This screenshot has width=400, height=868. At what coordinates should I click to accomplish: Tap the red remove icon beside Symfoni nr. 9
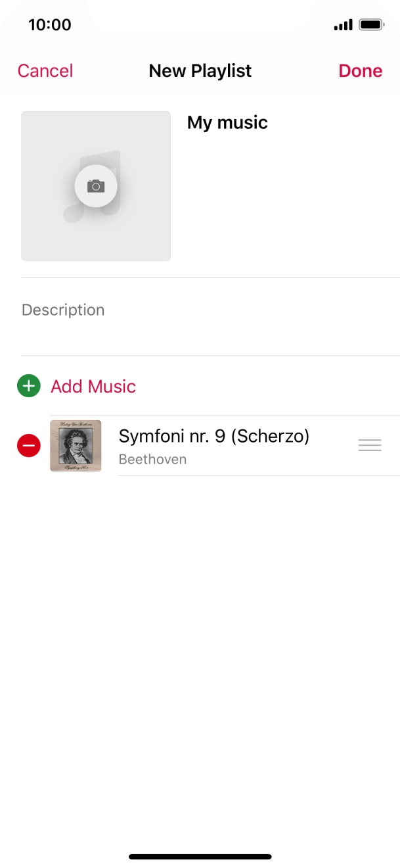point(29,446)
